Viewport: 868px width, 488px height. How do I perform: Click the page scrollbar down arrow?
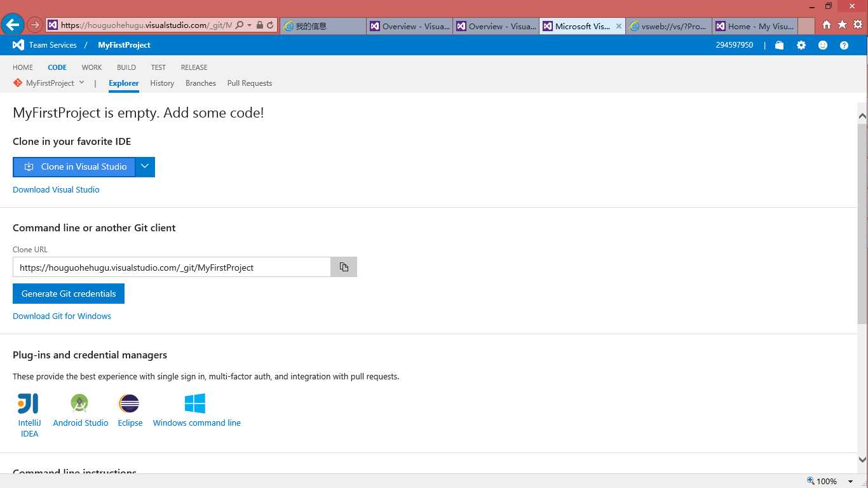[862, 459]
